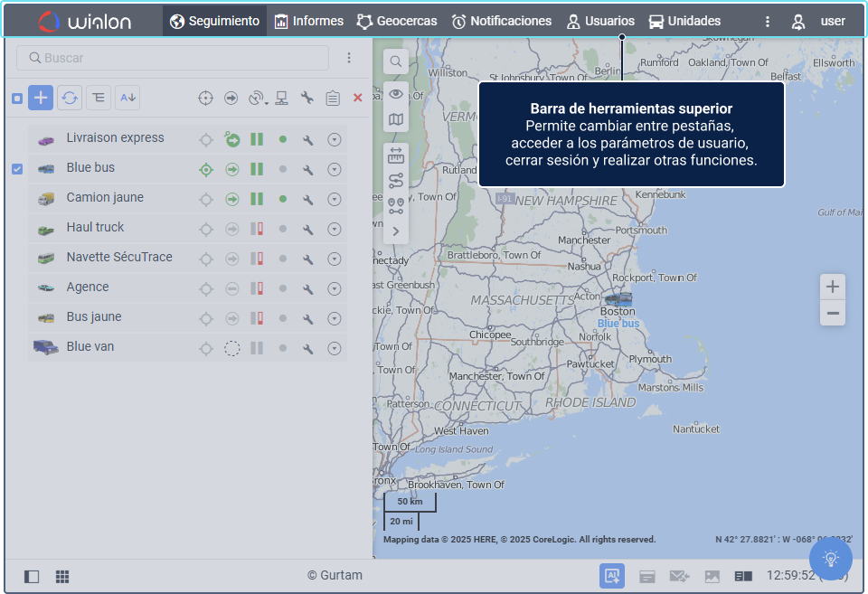868x594 pixels.
Task: Open the Navette SécuTrace row menu arrow
Action: pyautogui.click(x=334, y=259)
